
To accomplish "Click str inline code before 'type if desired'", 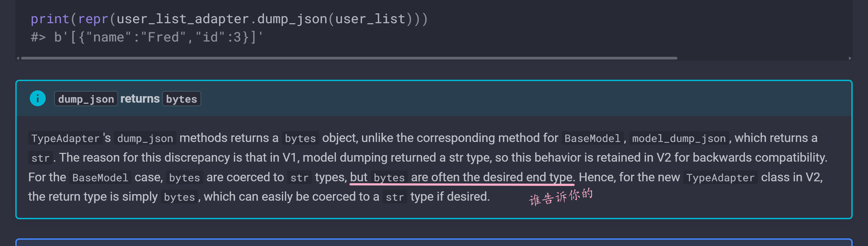I will coord(395,197).
